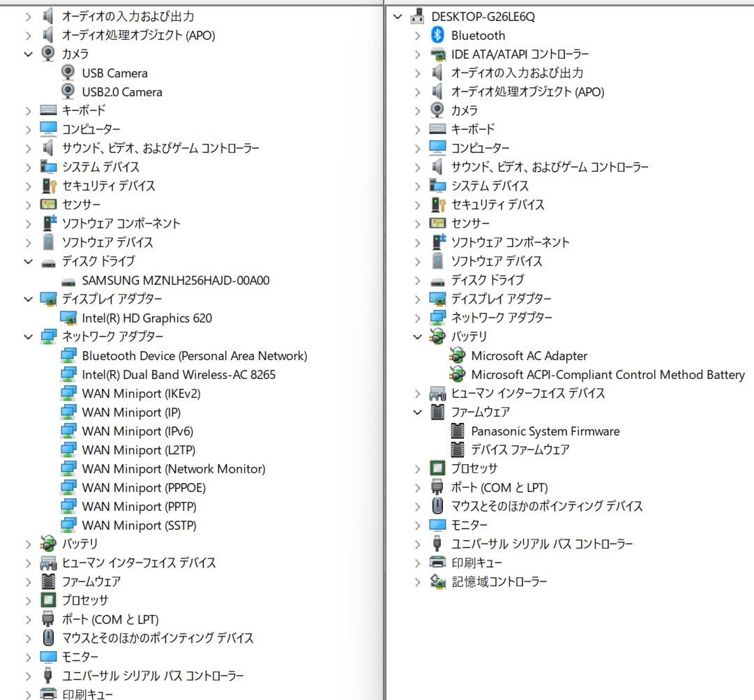
Task: Collapse the ネットワーク アダプター node in left pane
Action: (29, 336)
